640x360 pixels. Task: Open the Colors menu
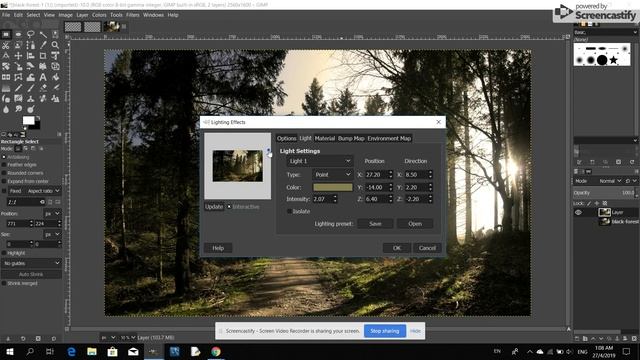[x=99, y=15]
